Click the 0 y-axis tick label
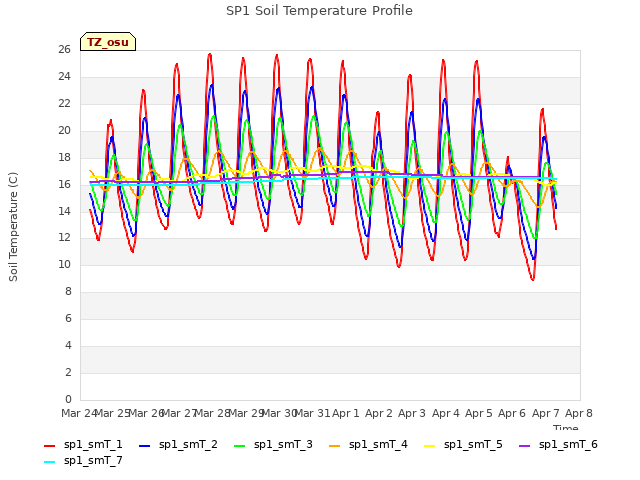Image resolution: width=640 pixels, height=480 pixels. pyautogui.click(x=68, y=400)
